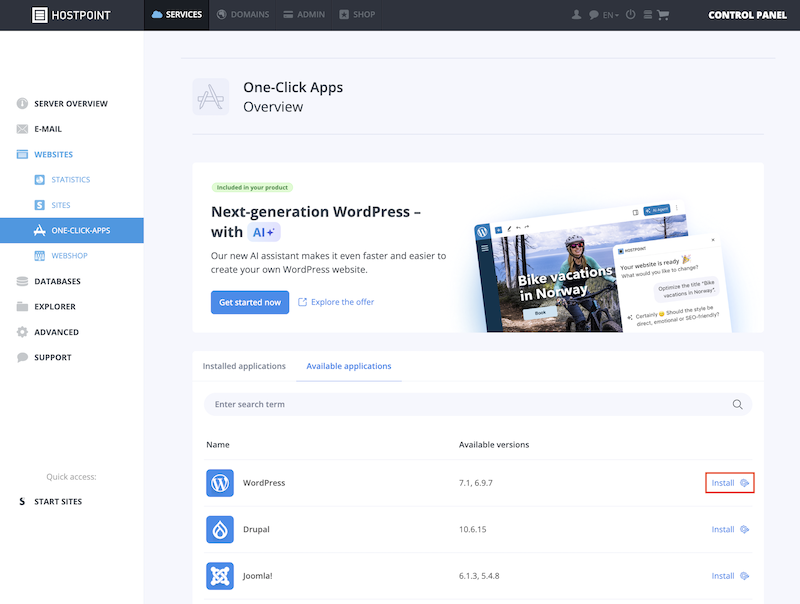Screen dimensions: 800x604
Task: Open the Shop menu
Action: pyautogui.click(x=357, y=15)
